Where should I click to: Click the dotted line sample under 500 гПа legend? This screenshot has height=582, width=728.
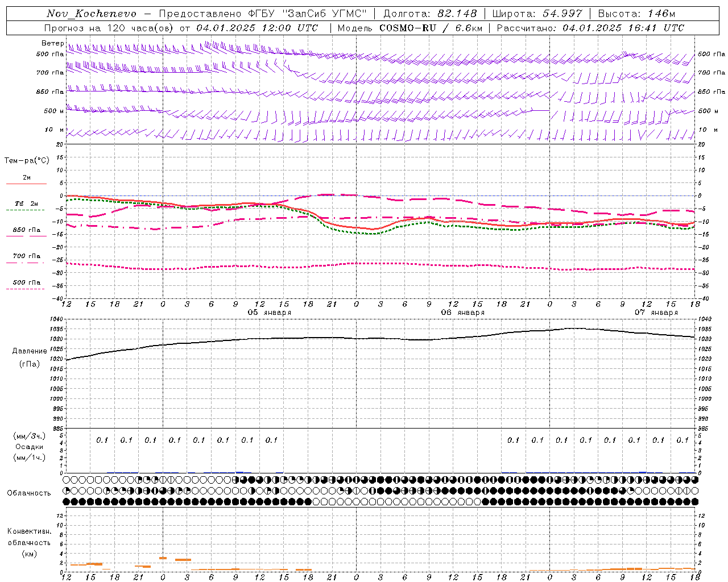tap(26, 289)
